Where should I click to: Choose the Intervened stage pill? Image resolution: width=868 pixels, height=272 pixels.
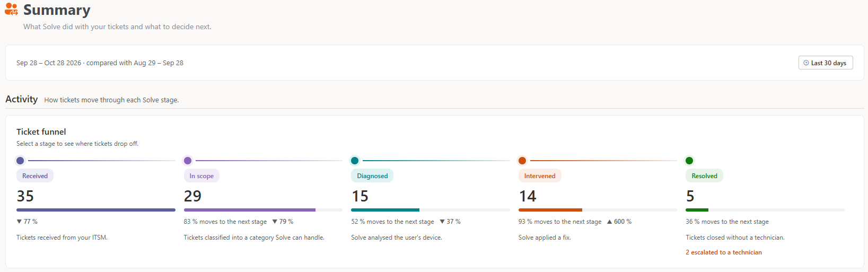pyautogui.click(x=540, y=176)
